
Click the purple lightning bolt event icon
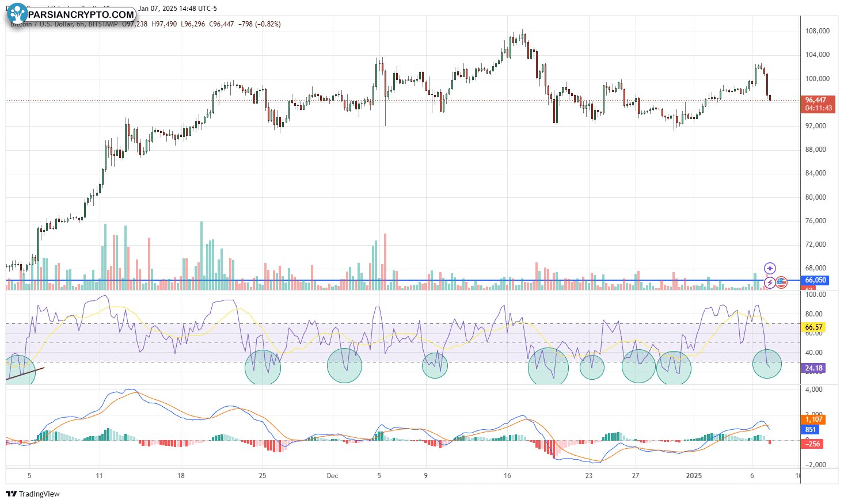pos(770,282)
